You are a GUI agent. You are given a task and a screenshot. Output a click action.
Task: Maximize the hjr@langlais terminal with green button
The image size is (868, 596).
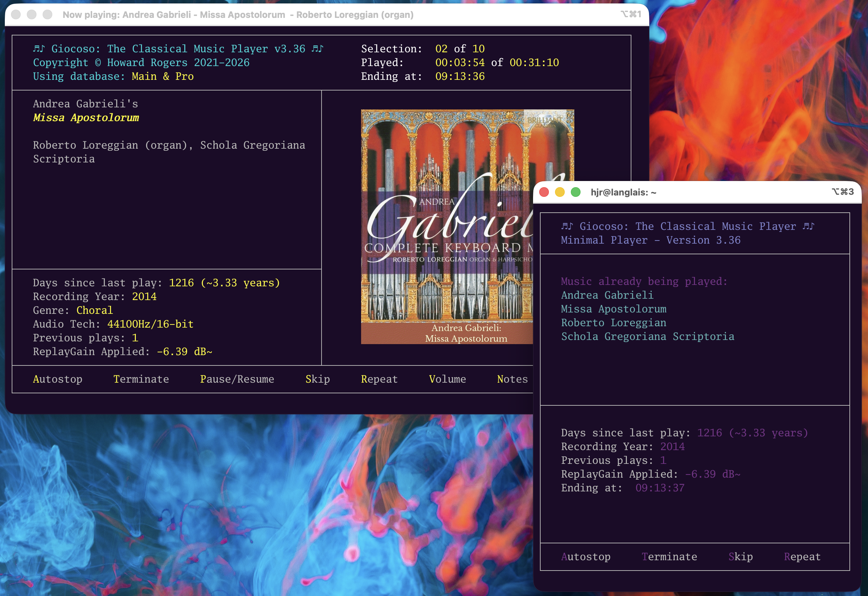(576, 192)
